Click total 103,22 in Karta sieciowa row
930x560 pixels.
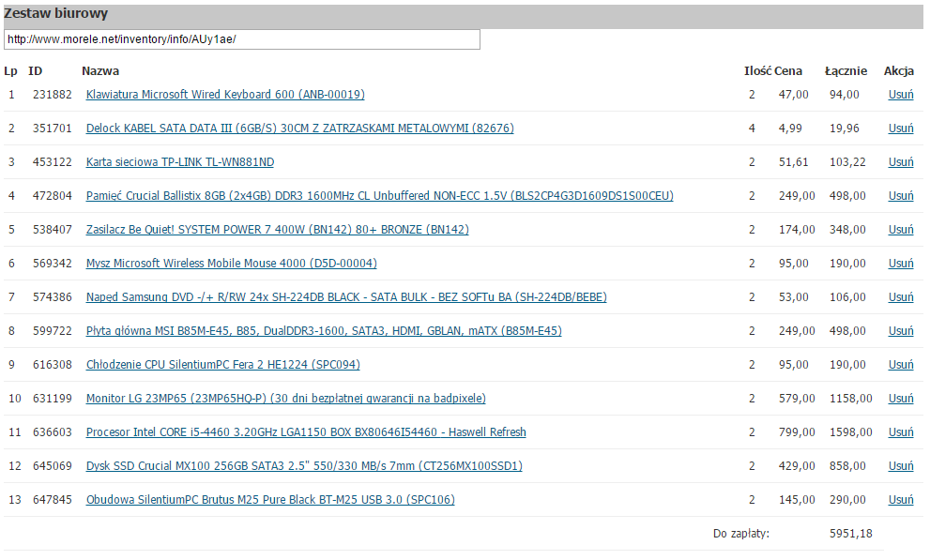(847, 161)
